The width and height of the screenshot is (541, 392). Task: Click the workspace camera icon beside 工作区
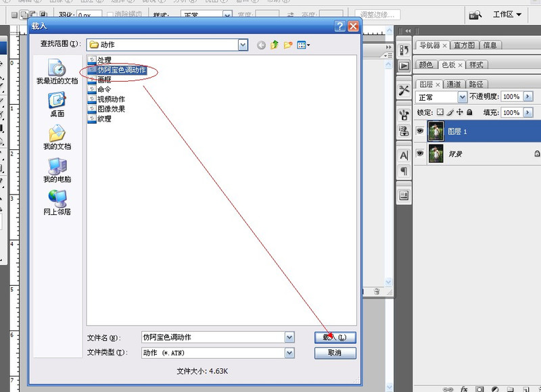tap(475, 15)
